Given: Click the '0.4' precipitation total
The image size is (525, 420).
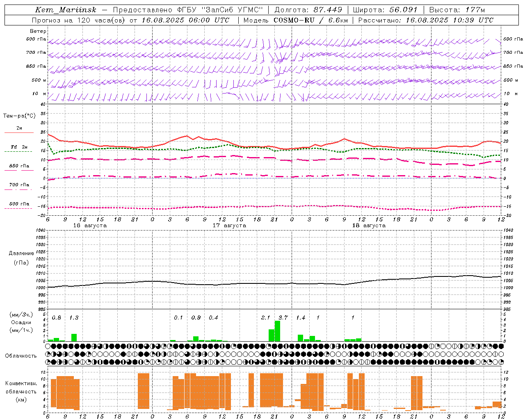Looking at the screenshot, I should pyautogui.click(x=213, y=318).
